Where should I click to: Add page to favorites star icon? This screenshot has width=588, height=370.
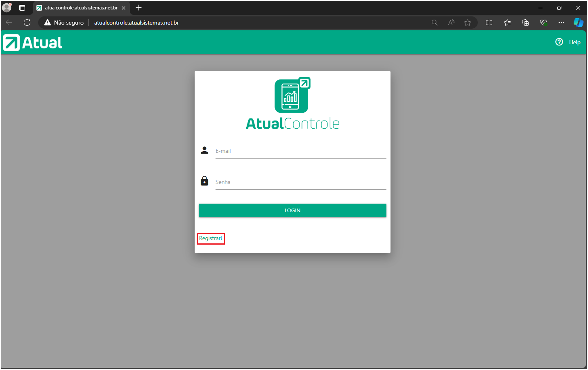click(468, 23)
